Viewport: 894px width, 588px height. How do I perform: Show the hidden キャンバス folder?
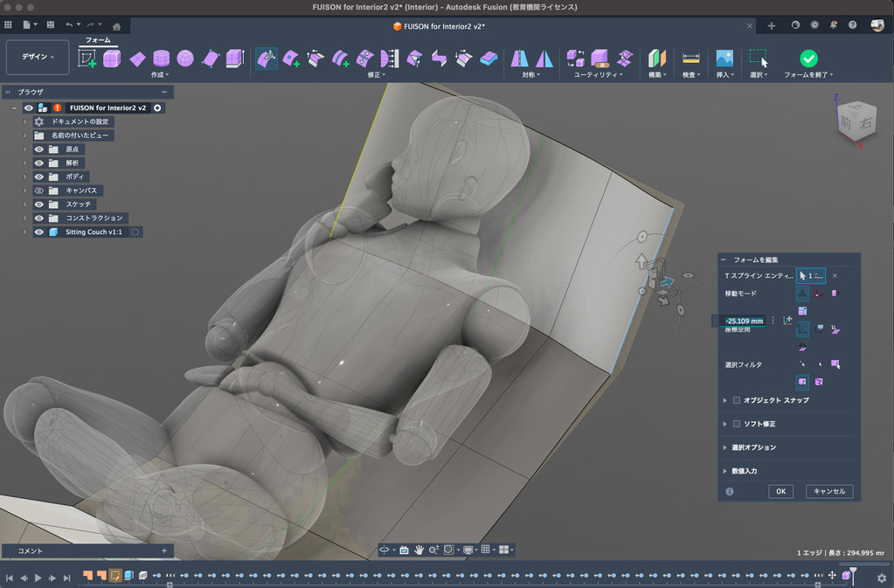point(39,190)
